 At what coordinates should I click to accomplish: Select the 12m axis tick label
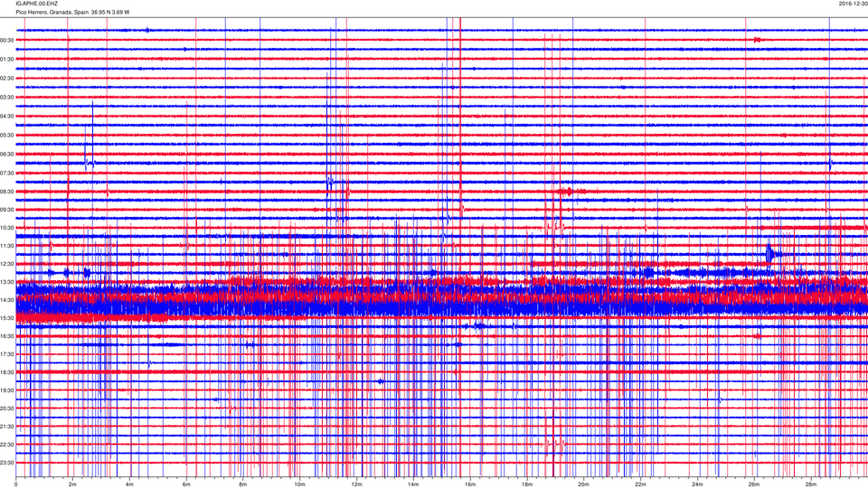tap(356, 484)
